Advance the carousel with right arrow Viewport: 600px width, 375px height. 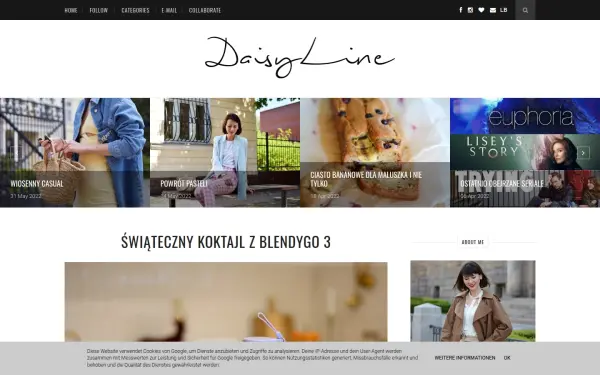[x=583, y=153]
